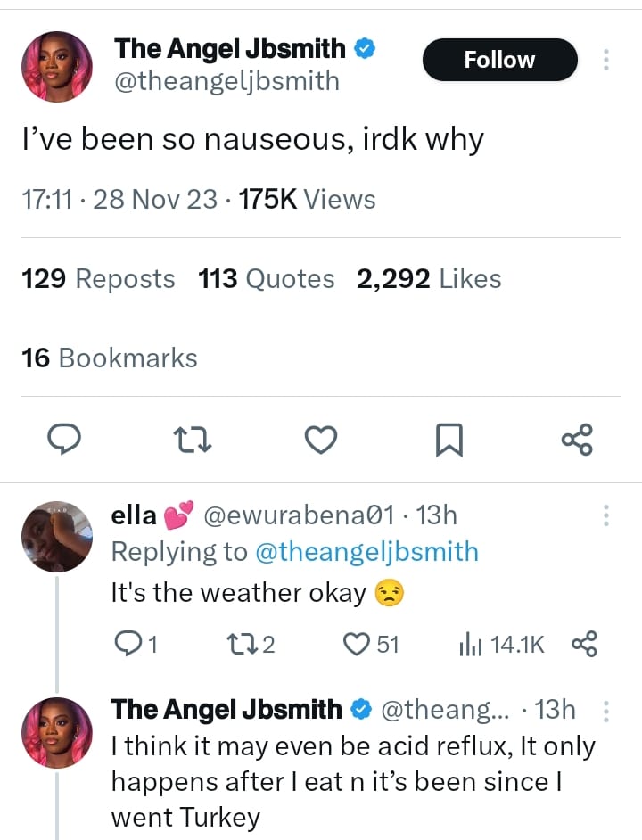Open more options on ella's reply

click(x=606, y=515)
